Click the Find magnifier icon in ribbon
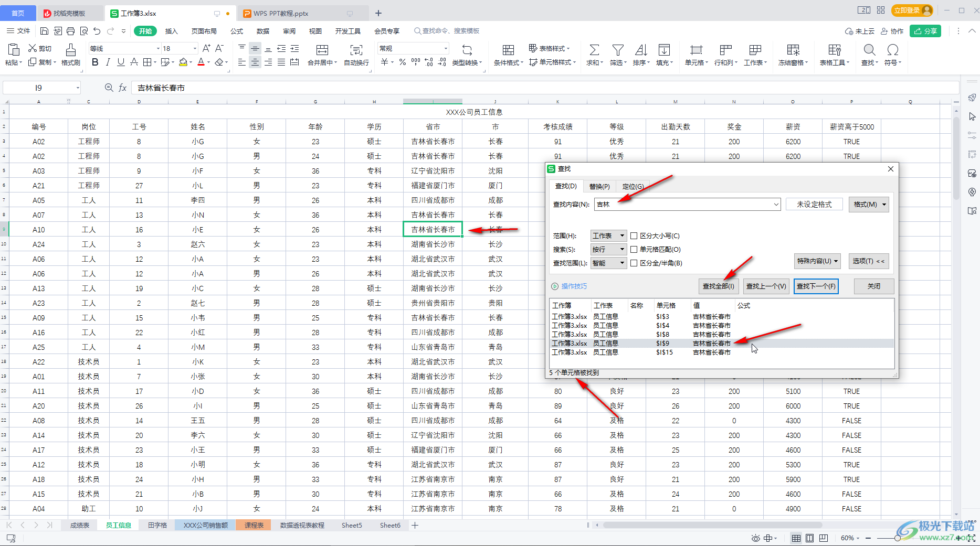This screenshot has height=546, width=980. point(869,50)
